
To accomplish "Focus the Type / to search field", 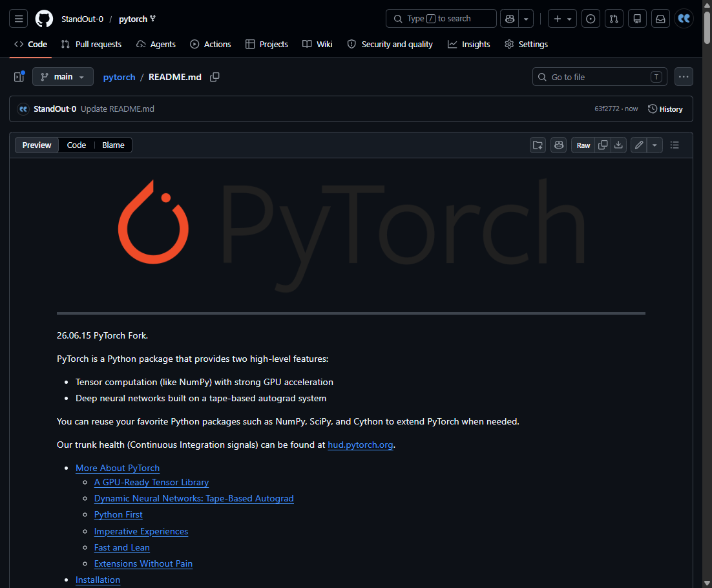I will pyautogui.click(x=441, y=19).
